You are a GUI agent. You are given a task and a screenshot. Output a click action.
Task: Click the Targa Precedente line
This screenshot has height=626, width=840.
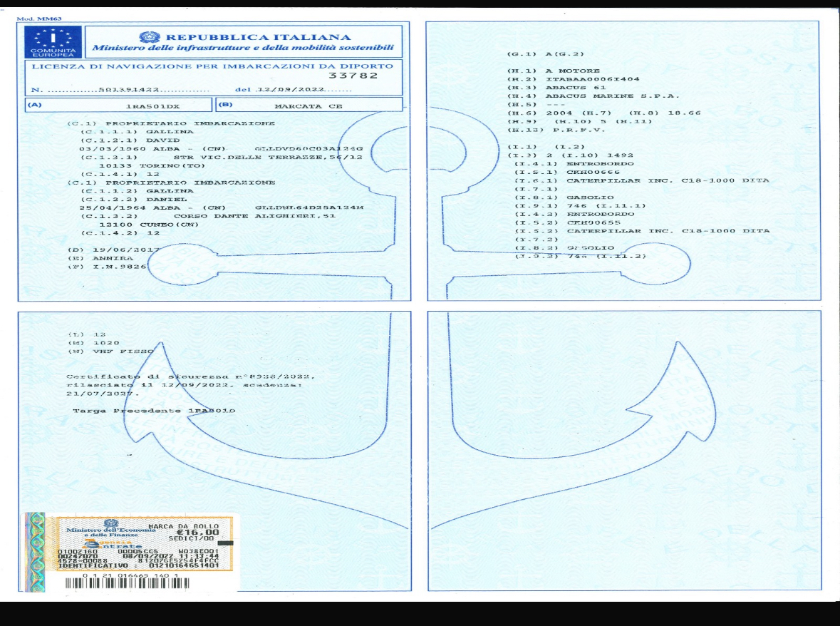tap(155, 411)
